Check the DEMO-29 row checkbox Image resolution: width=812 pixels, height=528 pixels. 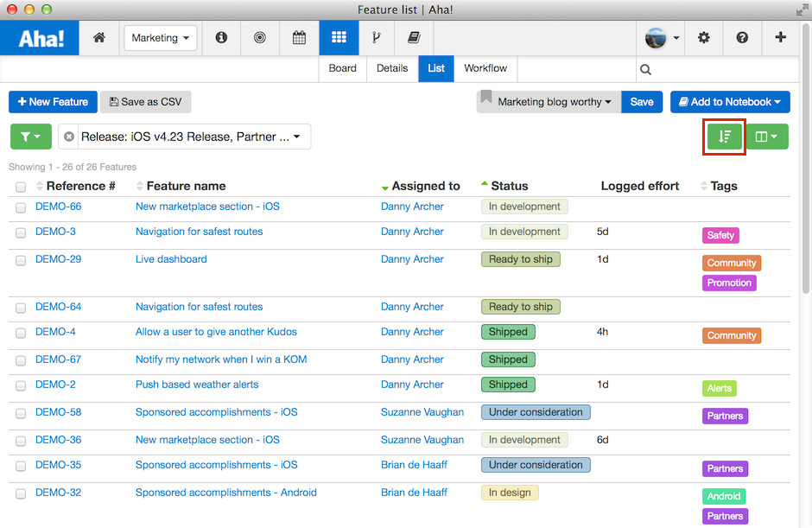coord(20,259)
